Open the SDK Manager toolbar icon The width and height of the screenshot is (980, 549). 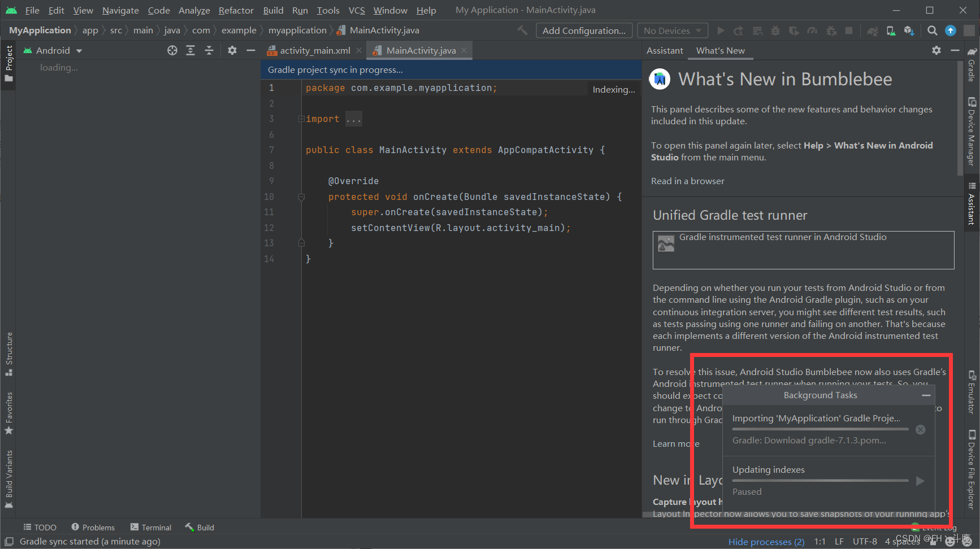(x=909, y=30)
